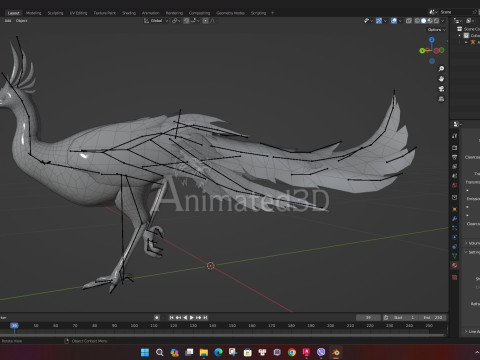Switch to solid viewport shading

coord(423,21)
